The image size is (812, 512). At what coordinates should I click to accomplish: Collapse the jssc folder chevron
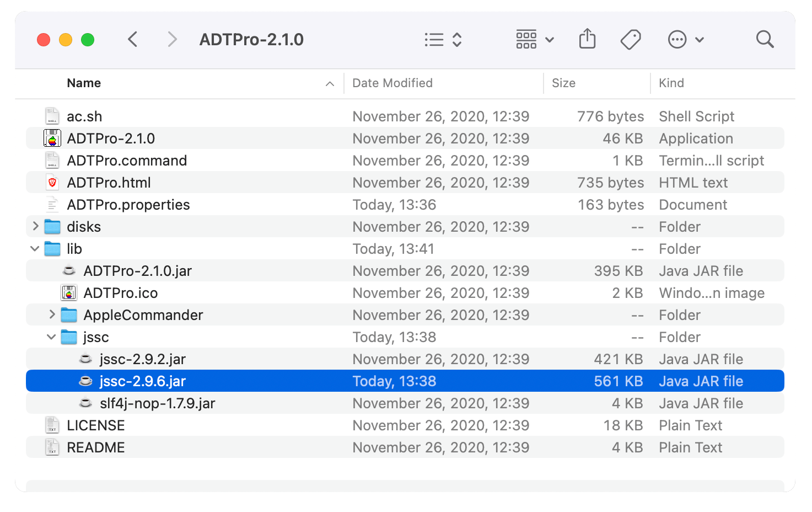pos(51,337)
